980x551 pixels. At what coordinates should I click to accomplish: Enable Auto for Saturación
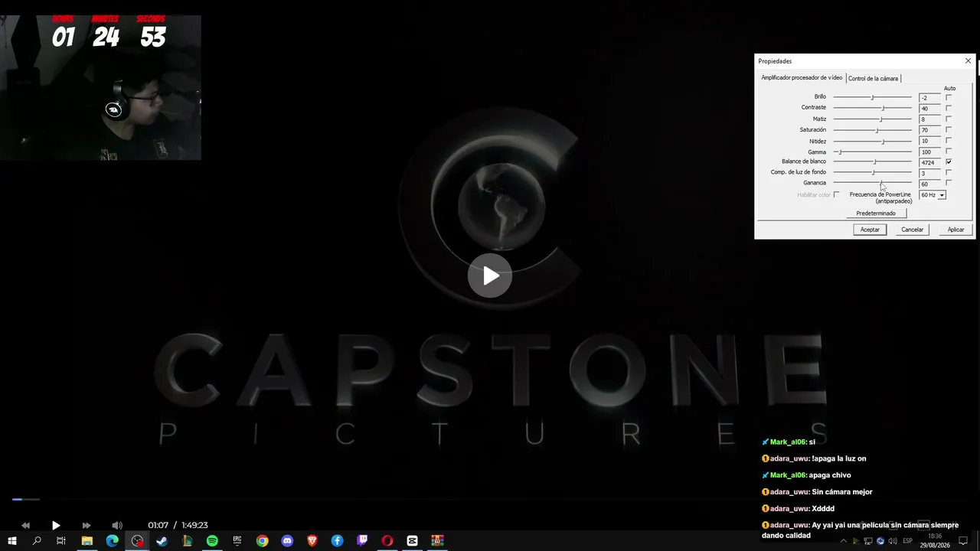(x=949, y=130)
